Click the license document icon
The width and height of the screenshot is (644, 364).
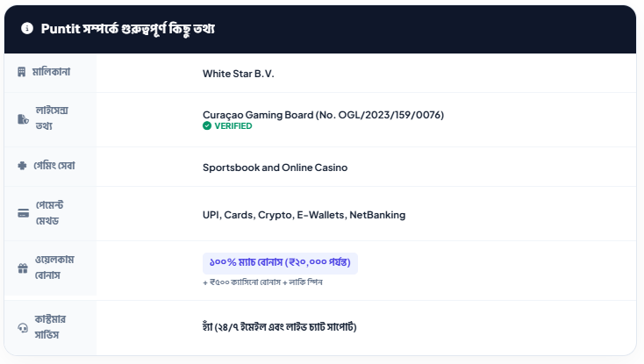point(22,119)
